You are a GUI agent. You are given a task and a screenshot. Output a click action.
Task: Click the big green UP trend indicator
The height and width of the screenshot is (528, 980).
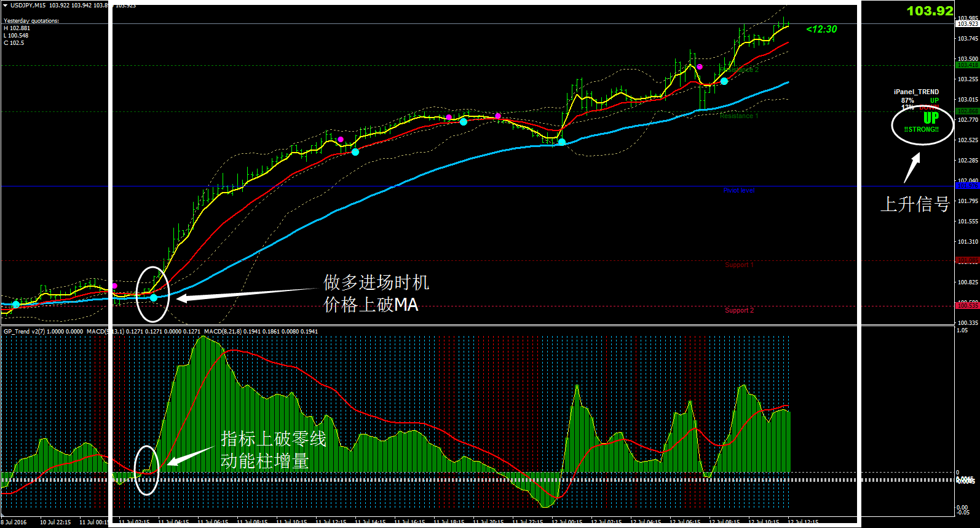pos(931,118)
